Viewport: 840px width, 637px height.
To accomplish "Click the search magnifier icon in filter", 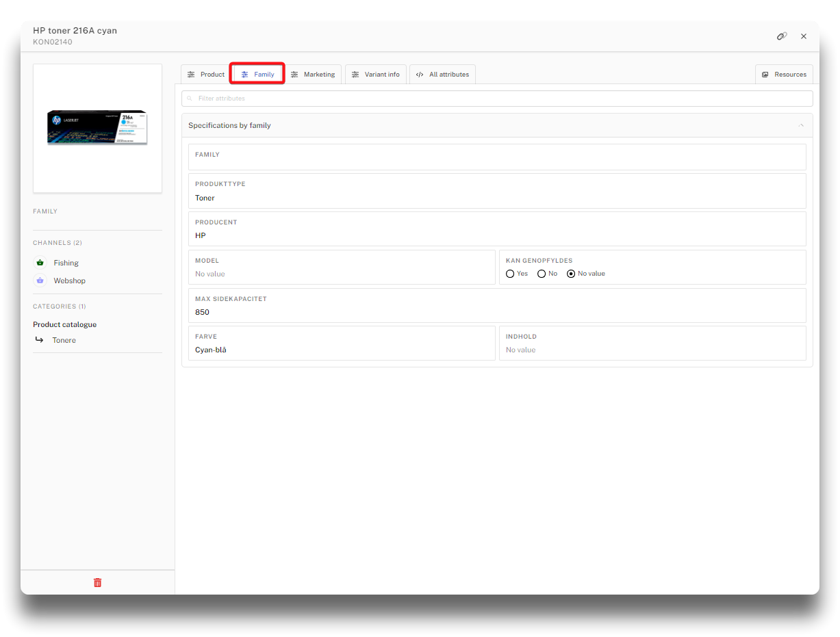I will click(190, 99).
